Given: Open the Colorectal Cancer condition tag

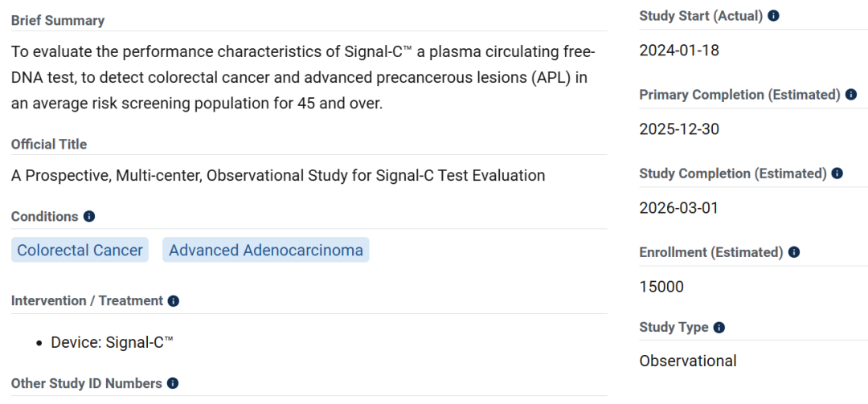Looking at the screenshot, I should coord(80,251).
